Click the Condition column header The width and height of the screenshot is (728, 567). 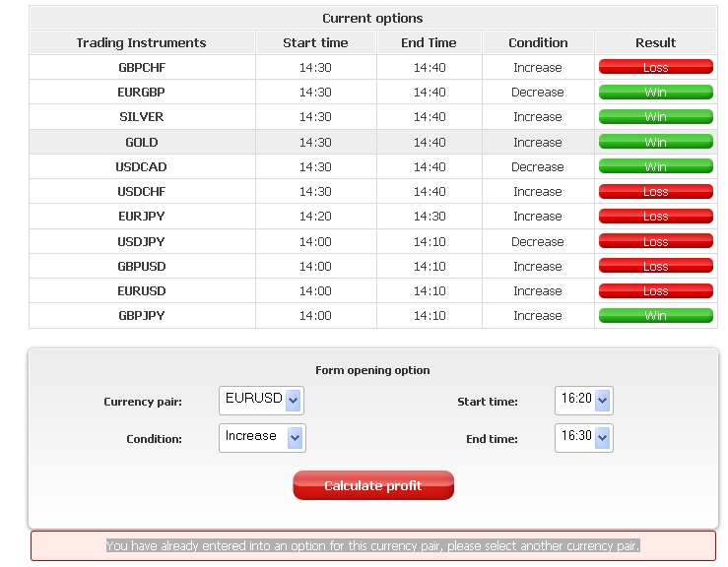(538, 42)
